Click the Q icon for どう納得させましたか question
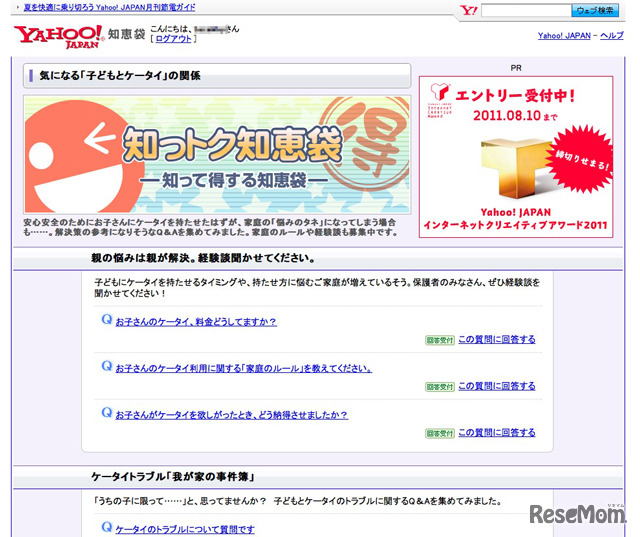 click(107, 413)
